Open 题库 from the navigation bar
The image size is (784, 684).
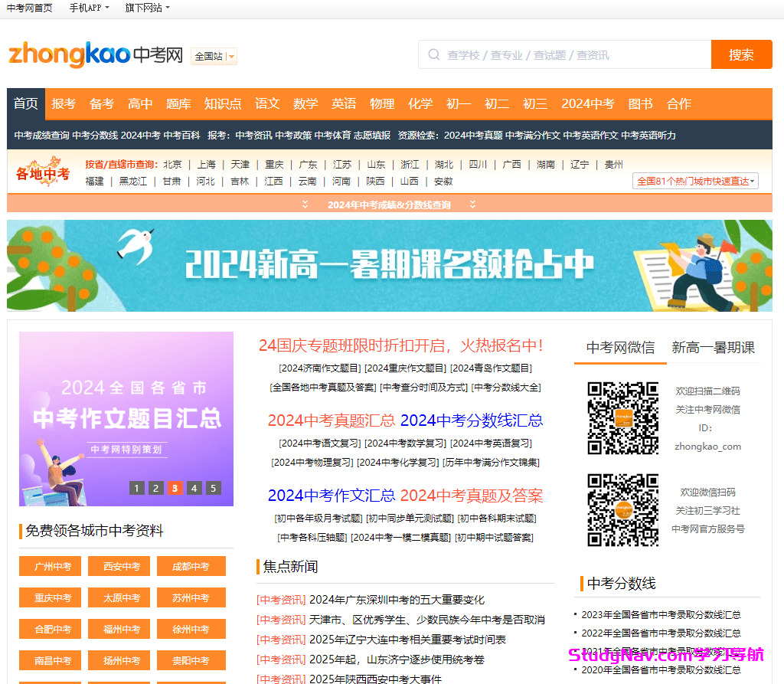[x=178, y=103]
